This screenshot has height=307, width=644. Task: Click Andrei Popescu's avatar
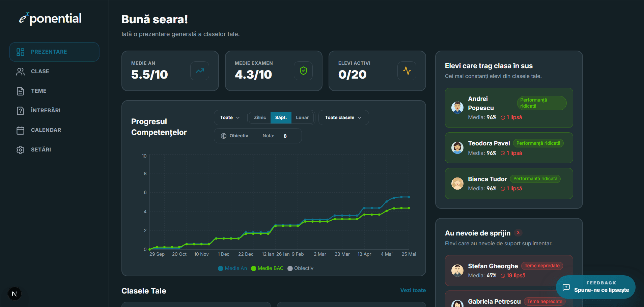[x=457, y=108]
